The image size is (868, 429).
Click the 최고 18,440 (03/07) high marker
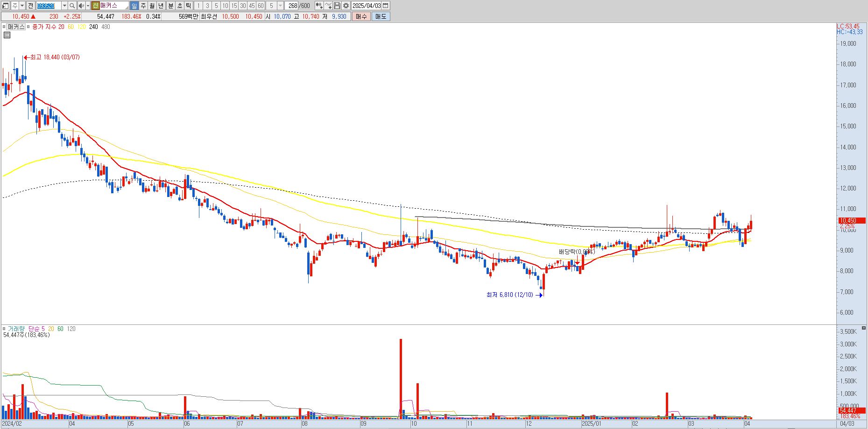pos(52,57)
